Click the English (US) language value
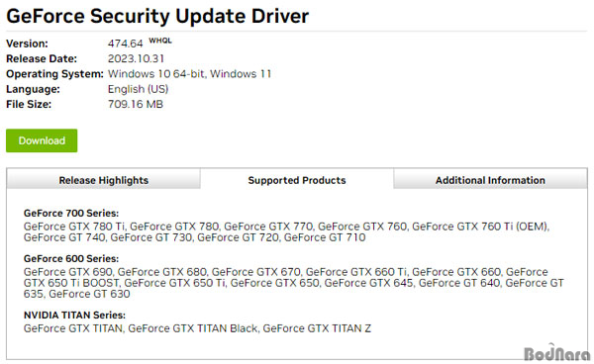 (x=138, y=89)
